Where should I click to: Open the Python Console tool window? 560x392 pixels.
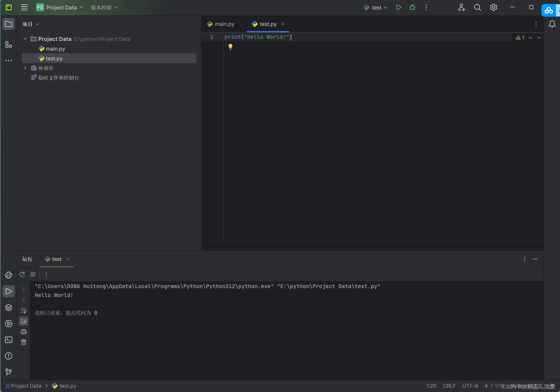[9, 275]
